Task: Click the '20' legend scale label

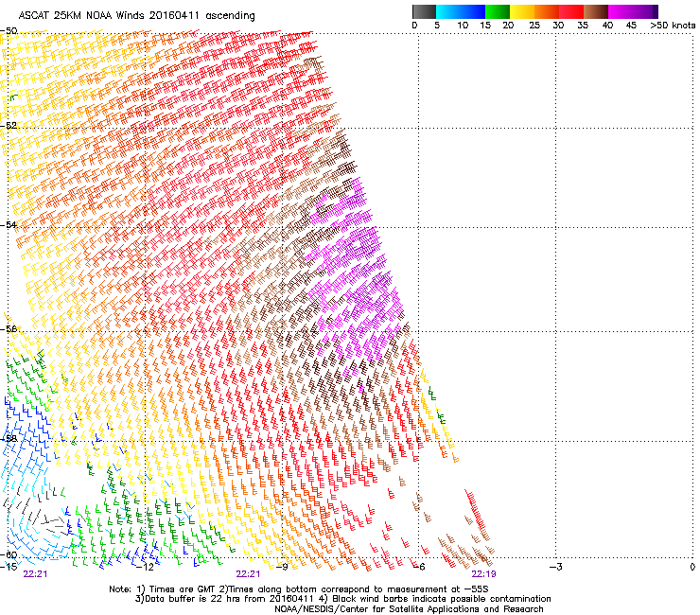Action: tap(508, 25)
